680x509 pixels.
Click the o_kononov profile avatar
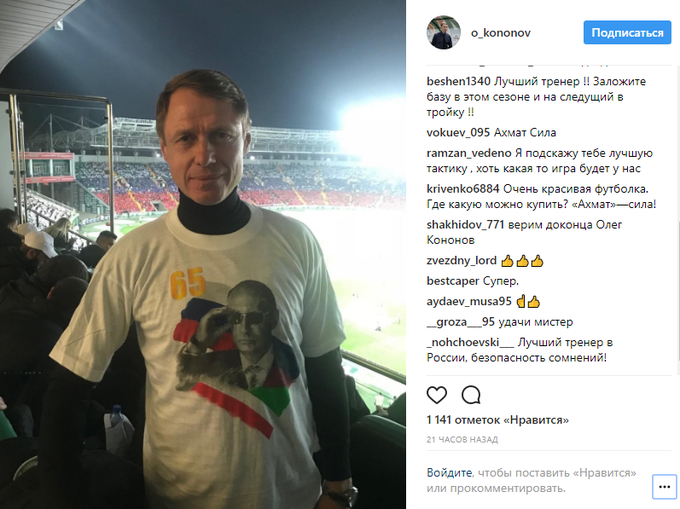[x=442, y=33]
